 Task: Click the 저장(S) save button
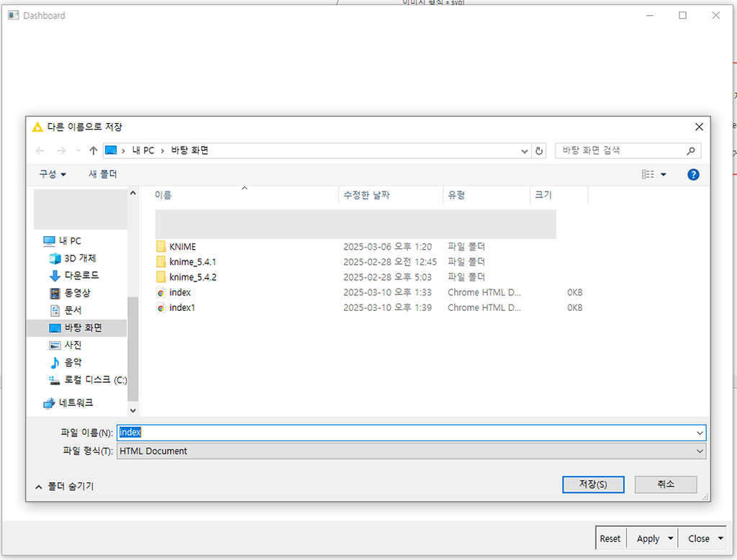pyautogui.click(x=593, y=484)
